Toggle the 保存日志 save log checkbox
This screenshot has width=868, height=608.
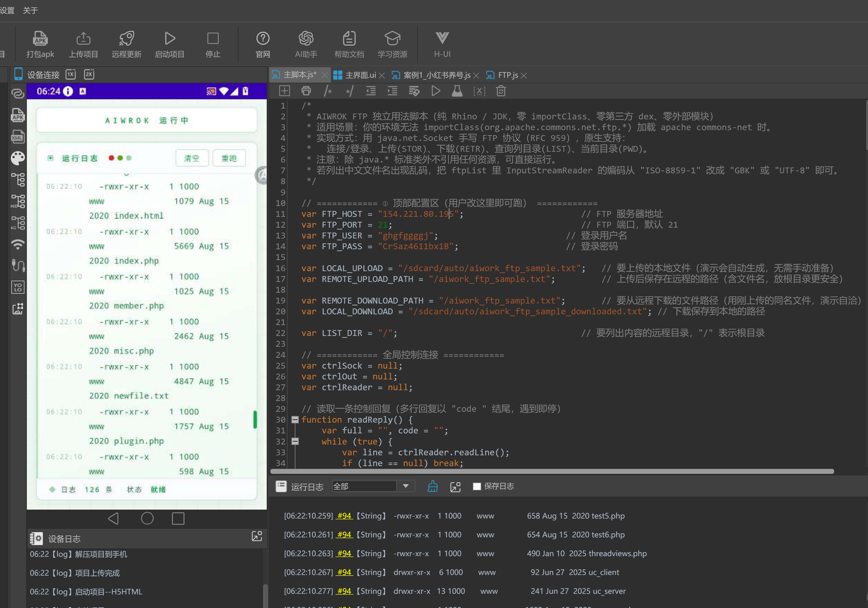(477, 486)
